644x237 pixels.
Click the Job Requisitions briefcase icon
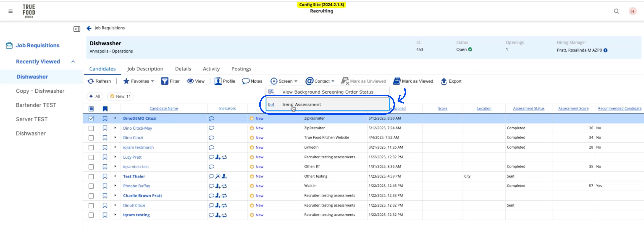9,45
